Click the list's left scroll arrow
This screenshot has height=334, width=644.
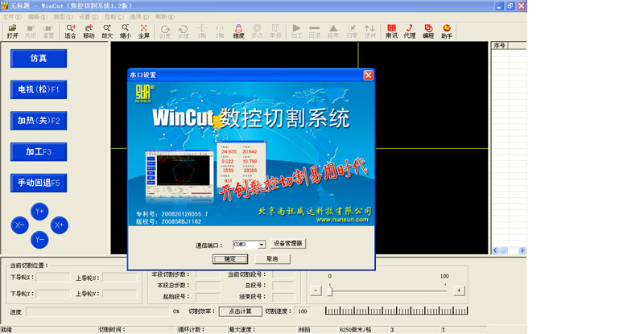pyautogui.click(x=495, y=250)
